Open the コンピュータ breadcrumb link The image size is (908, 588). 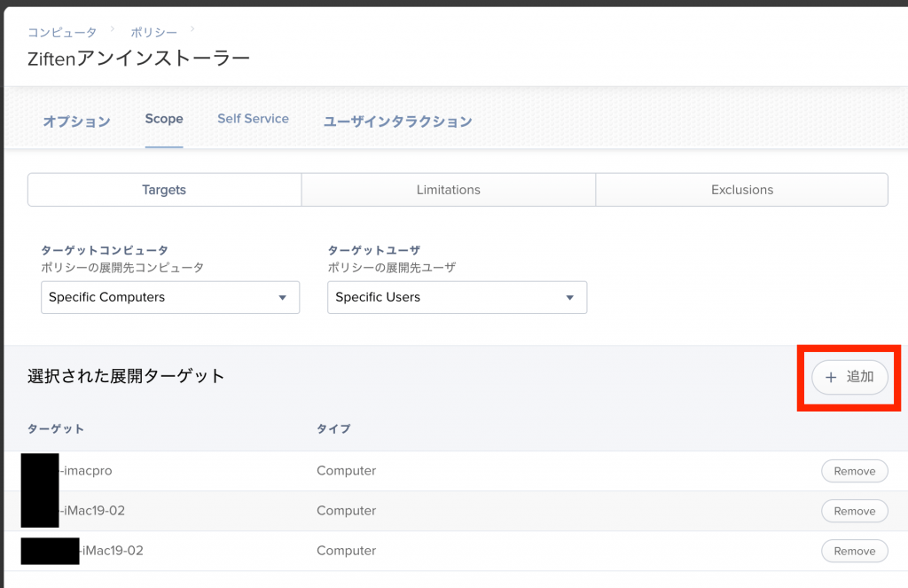pyautogui.click(x=62, y=33)
